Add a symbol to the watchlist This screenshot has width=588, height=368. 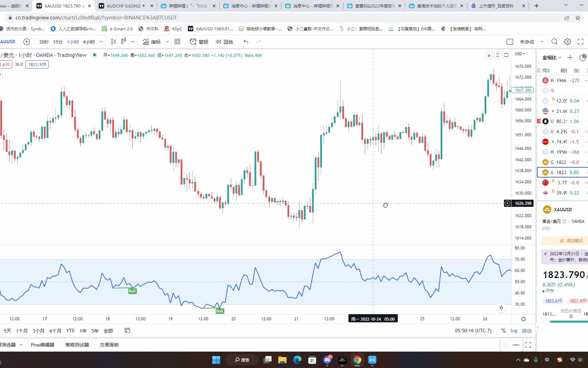coord(570,57)
